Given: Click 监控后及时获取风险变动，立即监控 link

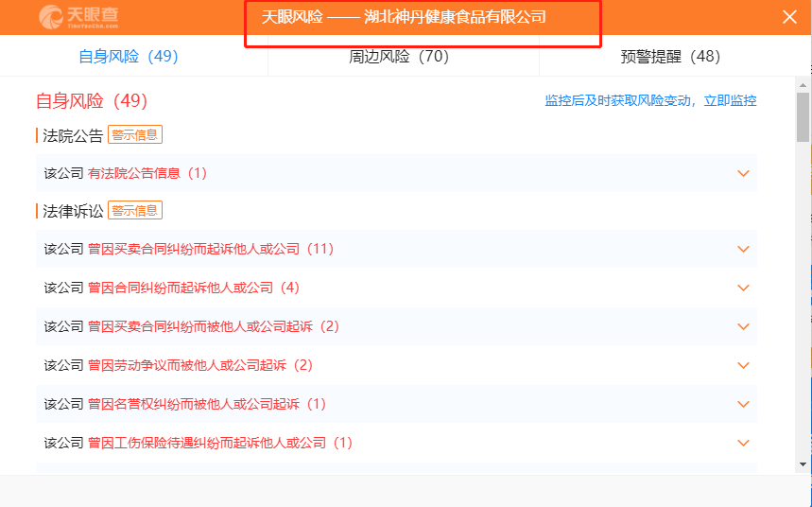Looking at the screenshot, I should pyautogui.click(x=650, y=100).
